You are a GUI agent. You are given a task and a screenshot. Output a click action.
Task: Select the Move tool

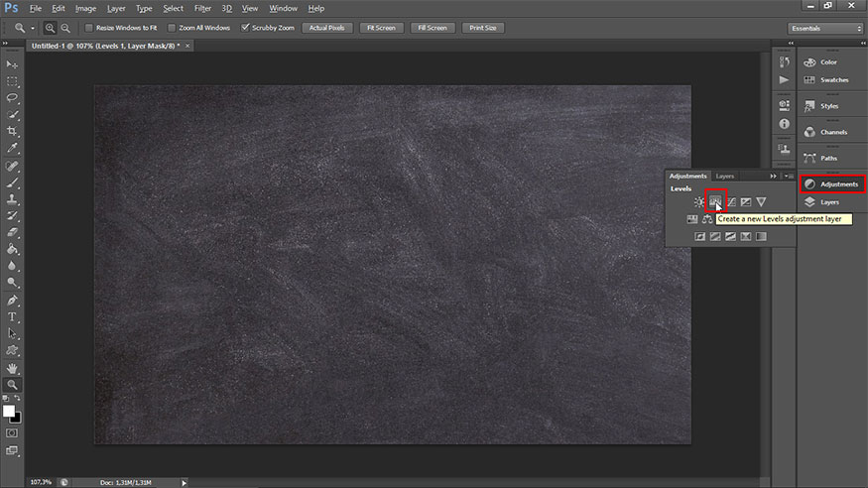coord(12,64)
